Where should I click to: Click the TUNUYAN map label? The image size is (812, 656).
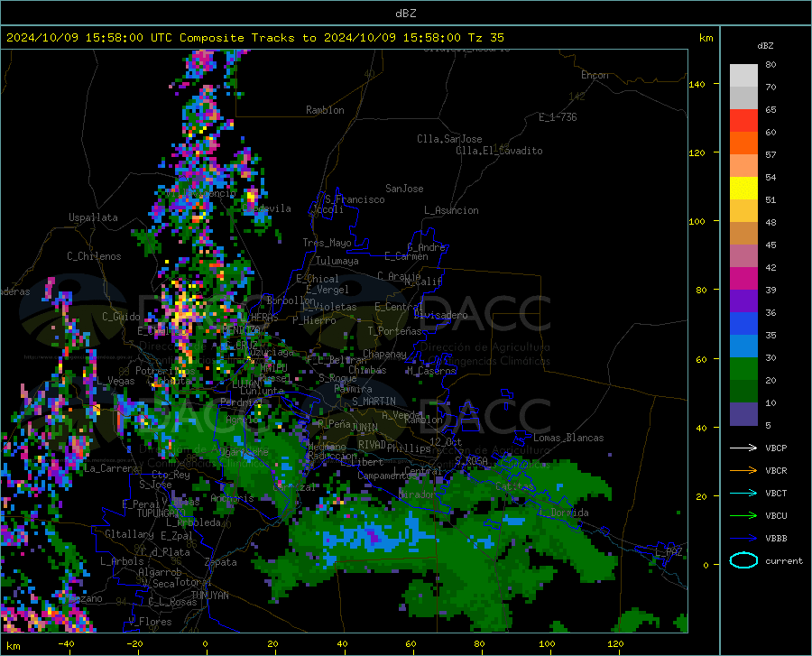[x=209, y=596]
